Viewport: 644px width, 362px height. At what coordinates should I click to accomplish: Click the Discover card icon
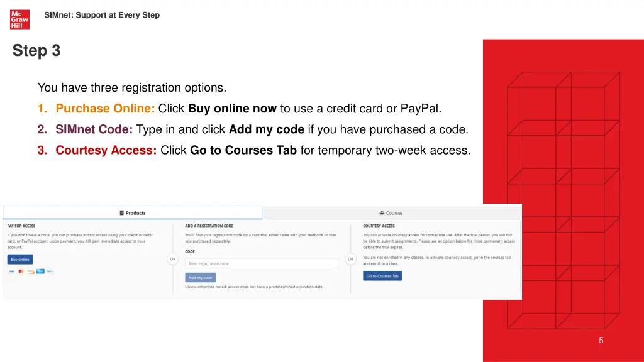tap(31, 271)
